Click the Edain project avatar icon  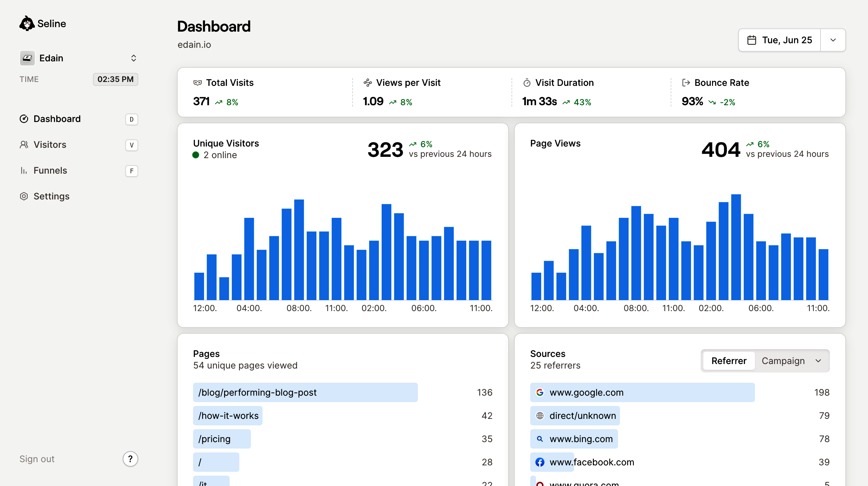27,58
